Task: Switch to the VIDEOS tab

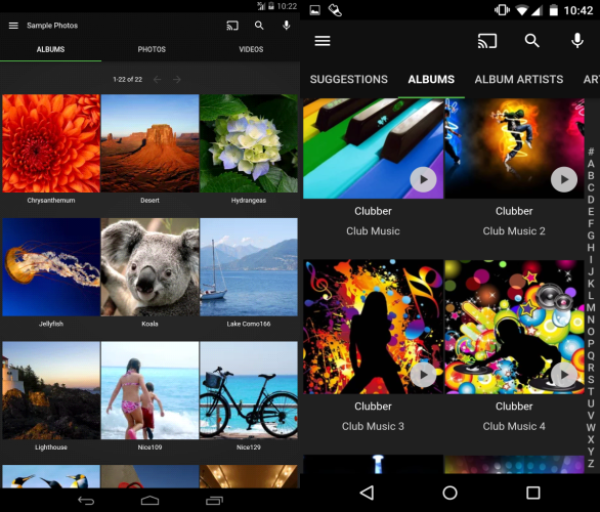Action: tap(251, 49)
